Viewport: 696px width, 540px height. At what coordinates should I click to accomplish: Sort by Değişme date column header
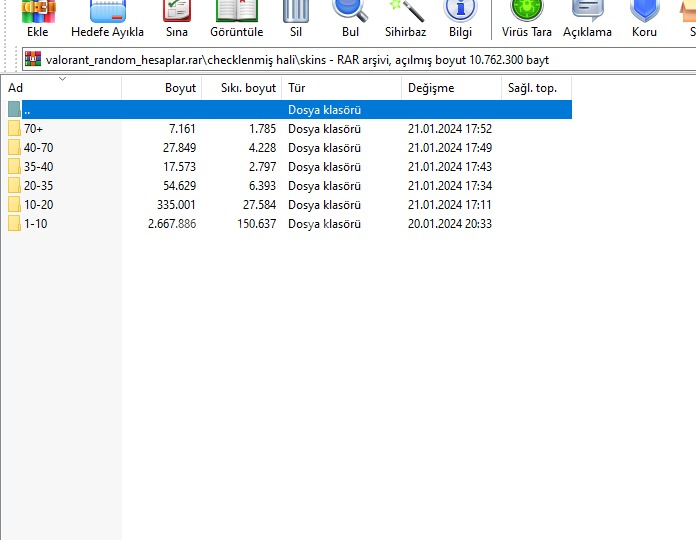451,87
